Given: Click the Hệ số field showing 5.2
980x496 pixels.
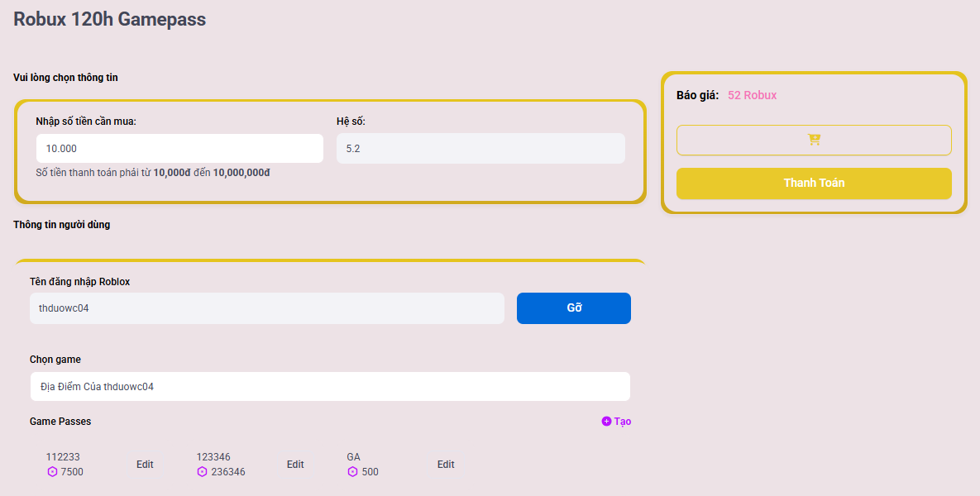Looking at the screenshot, I should coord(480,149).
